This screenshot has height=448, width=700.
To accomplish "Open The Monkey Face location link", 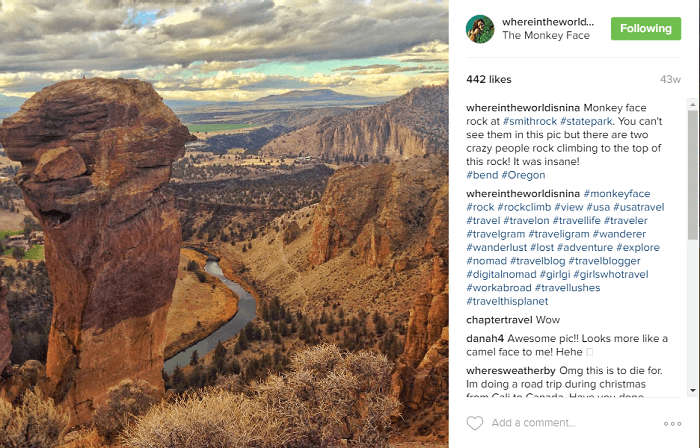I will coord(545,36).
